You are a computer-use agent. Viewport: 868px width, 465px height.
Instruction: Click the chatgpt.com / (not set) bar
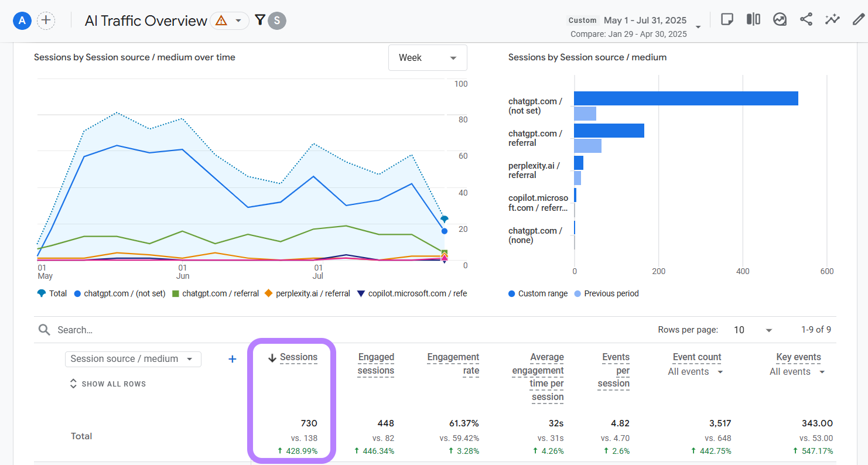pyautogui.click(x=685, y=98)
